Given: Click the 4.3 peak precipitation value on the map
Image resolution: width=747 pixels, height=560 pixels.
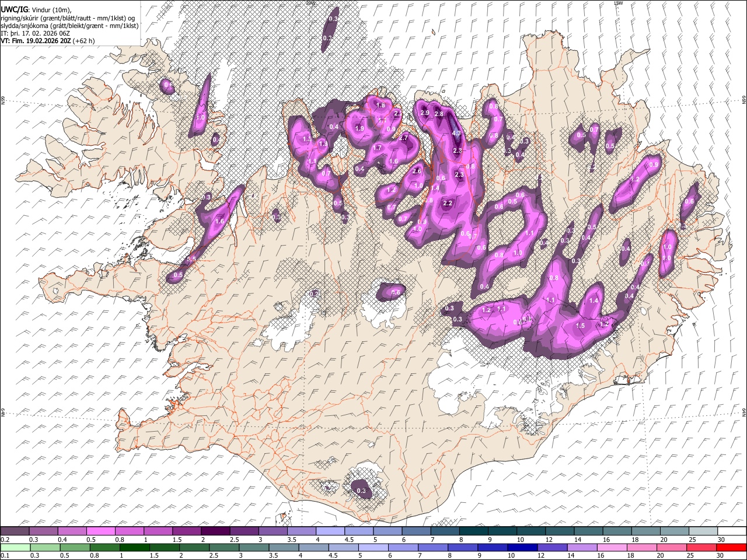Looking at the screenshot, I should [456, 133].
